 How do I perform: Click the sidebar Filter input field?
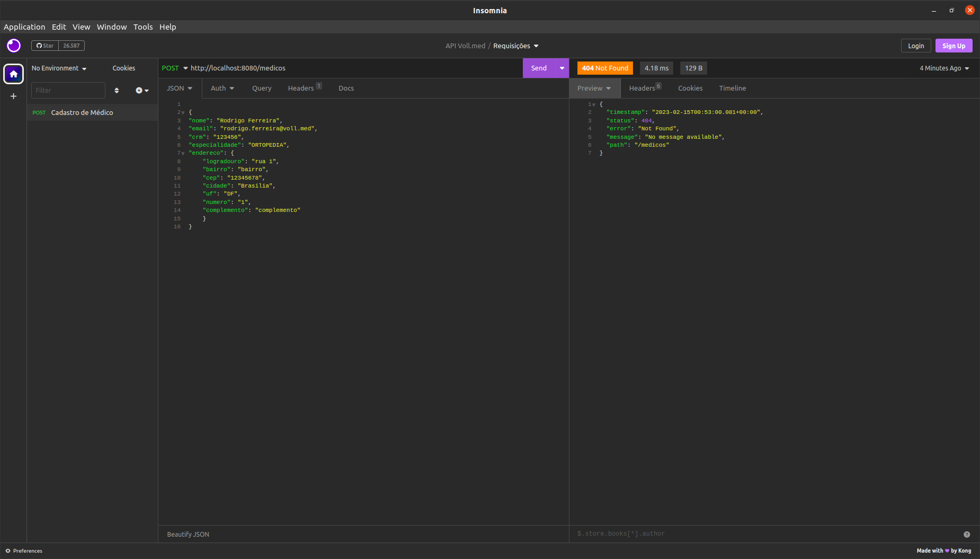[x=68, y=91]
